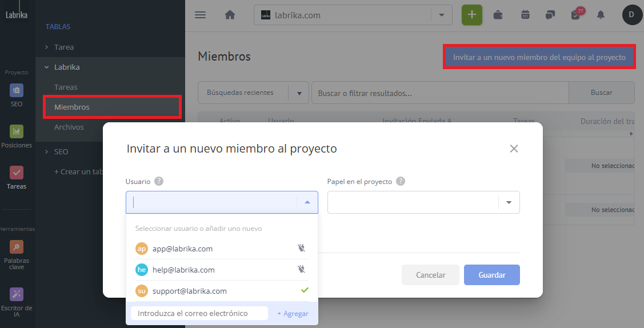Click the green plus add button
Image resolution: width=644 pixels, height=328 pixels.
[472, 15]
